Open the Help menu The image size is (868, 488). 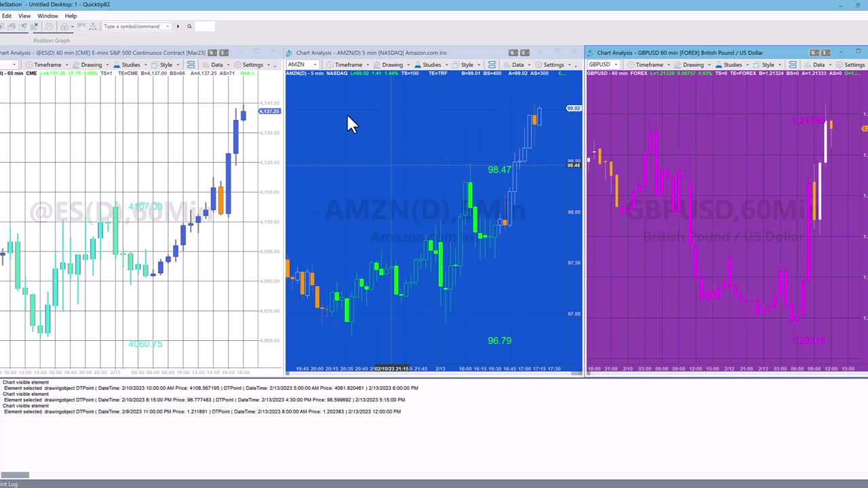click(71, 16)
